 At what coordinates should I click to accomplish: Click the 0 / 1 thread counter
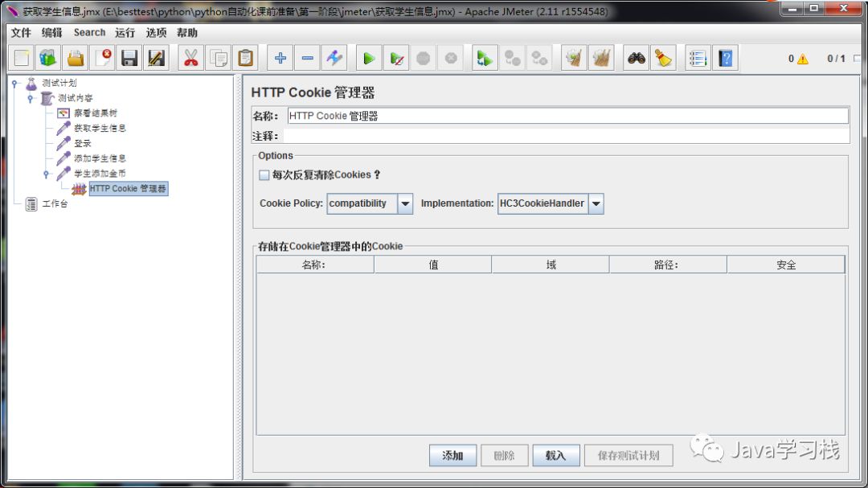point(836,59)
